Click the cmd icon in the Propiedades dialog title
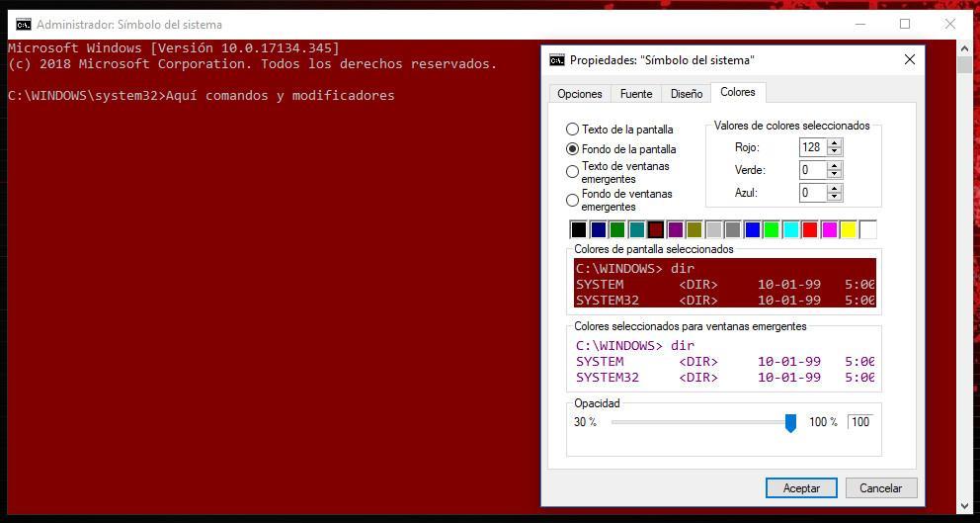The width and height of the screenshot is (980, 523). (556, 60)
